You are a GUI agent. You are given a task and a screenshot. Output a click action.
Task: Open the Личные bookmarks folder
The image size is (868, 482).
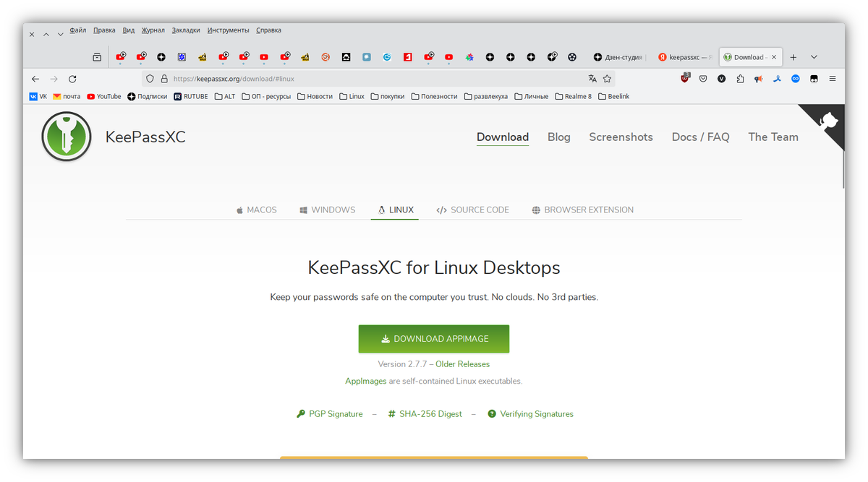point(532,96)
